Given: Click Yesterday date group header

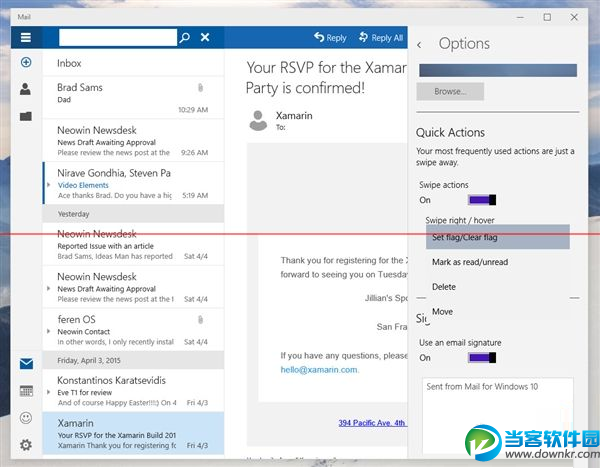Looking at the screenshot, I should tap(133, 214).
